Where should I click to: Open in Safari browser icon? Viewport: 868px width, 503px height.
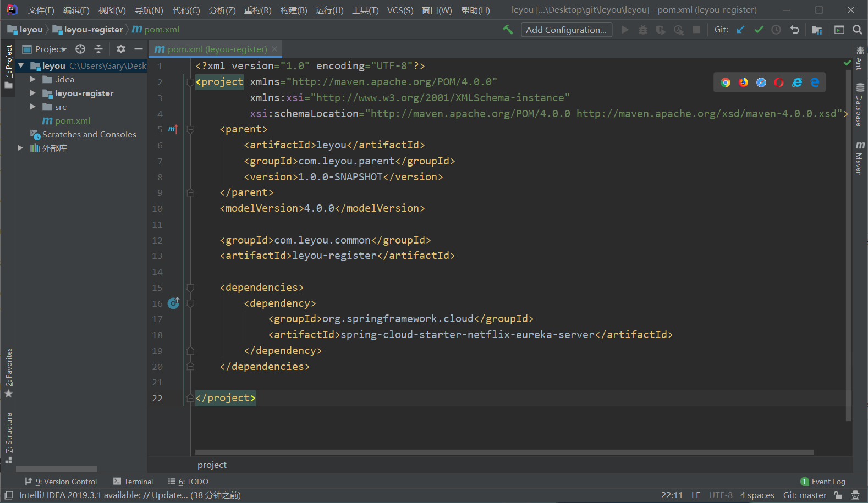pyautogui.click(x=761, y=82)
